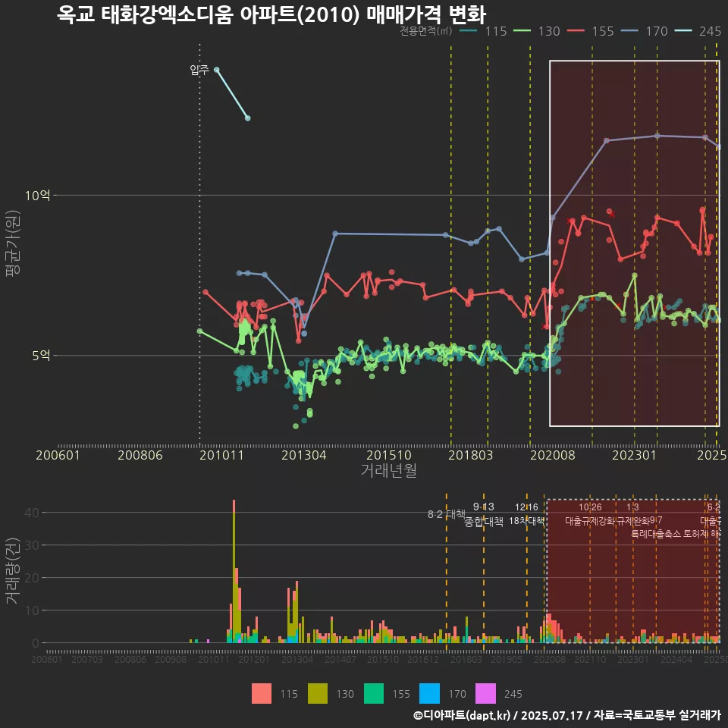Click the 특례대출축소 annotation text

point(656,534)
